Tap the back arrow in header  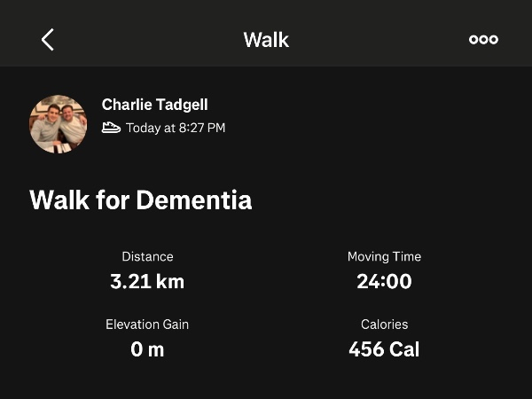[48, 39]
